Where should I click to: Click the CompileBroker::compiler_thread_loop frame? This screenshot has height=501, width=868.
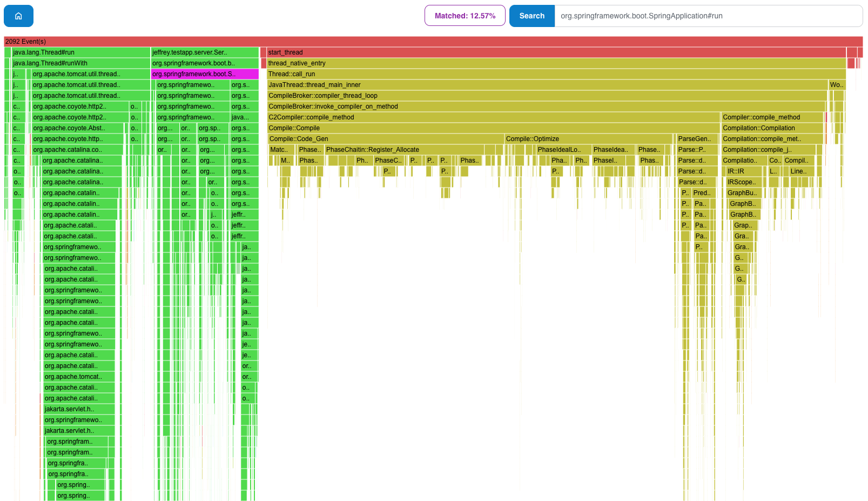547,96
